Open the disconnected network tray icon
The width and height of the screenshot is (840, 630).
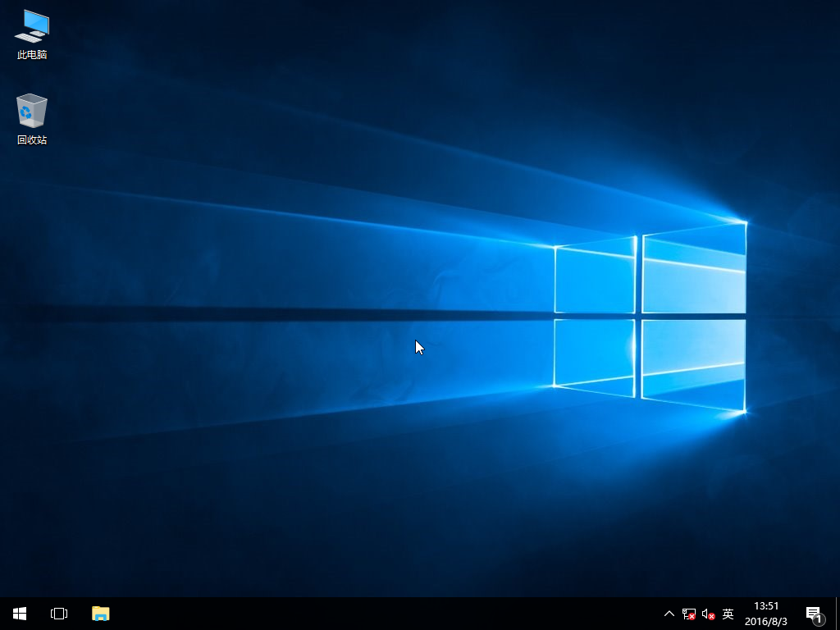point(689,614)
